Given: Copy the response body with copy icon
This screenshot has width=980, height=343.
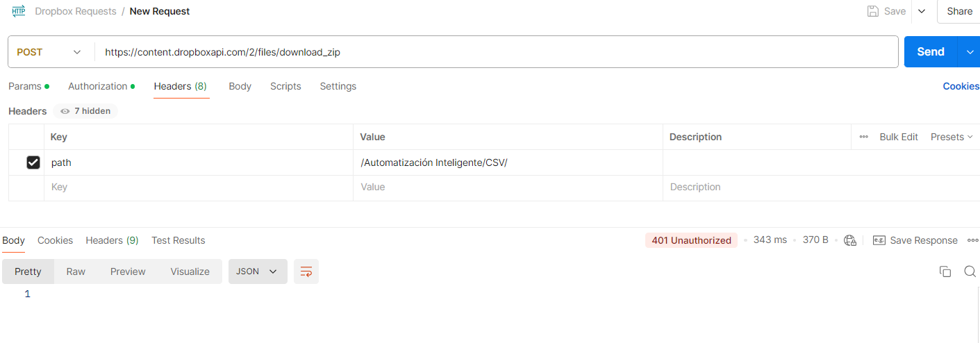Looking at the screenshot, I should point(945,271).
